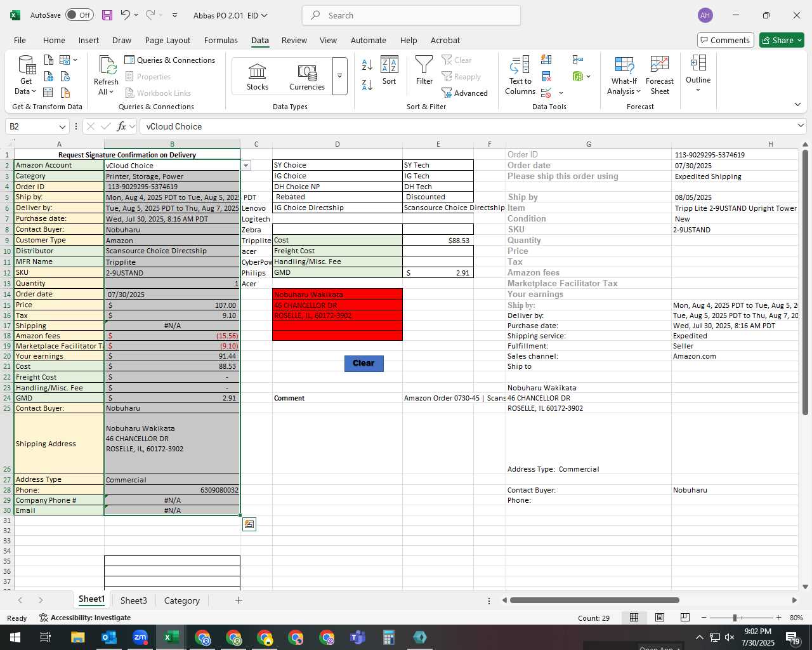Expand the formula bar
Image resolution: width=812 pixels, height=650 pixels.
[801, 126]
